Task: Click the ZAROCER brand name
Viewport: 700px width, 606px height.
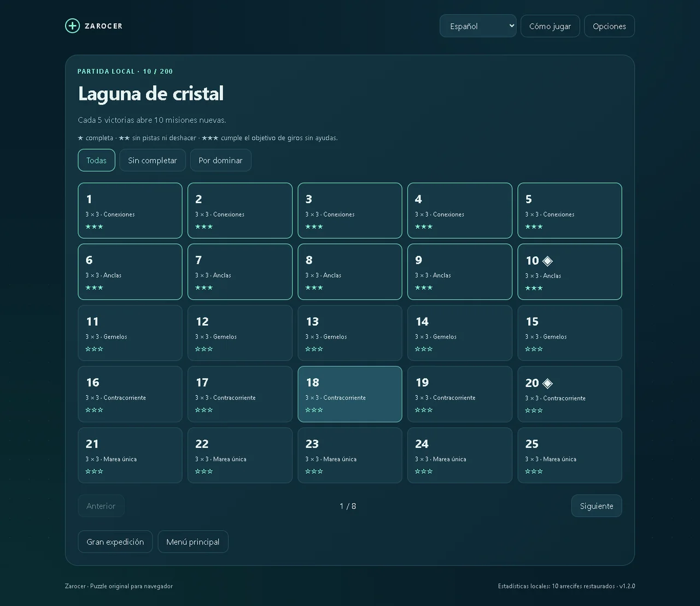Action: (103, 26)
